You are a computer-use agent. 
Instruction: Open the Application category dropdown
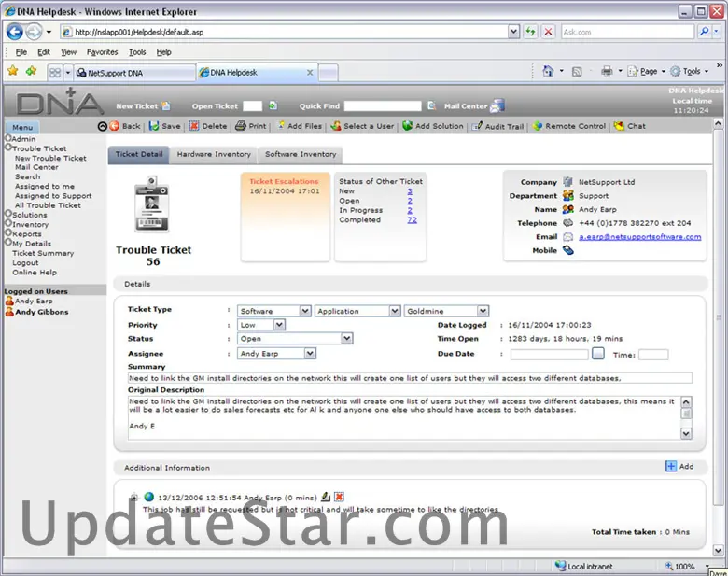coord(395,311)
